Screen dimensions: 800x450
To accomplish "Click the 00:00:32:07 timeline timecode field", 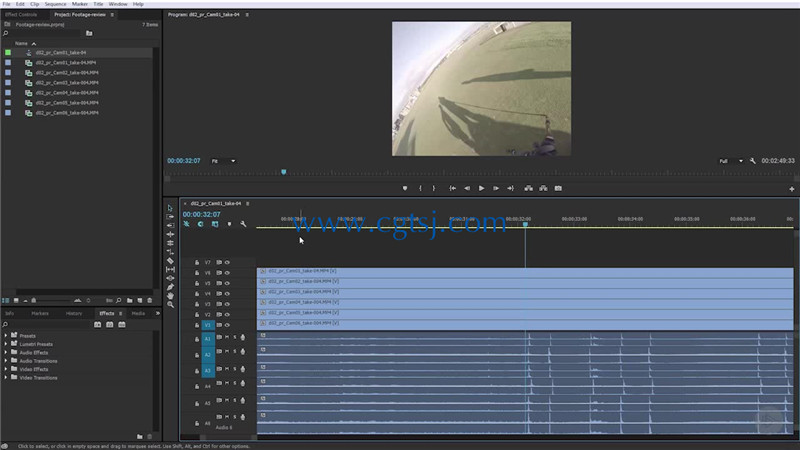I will [202, 214].
